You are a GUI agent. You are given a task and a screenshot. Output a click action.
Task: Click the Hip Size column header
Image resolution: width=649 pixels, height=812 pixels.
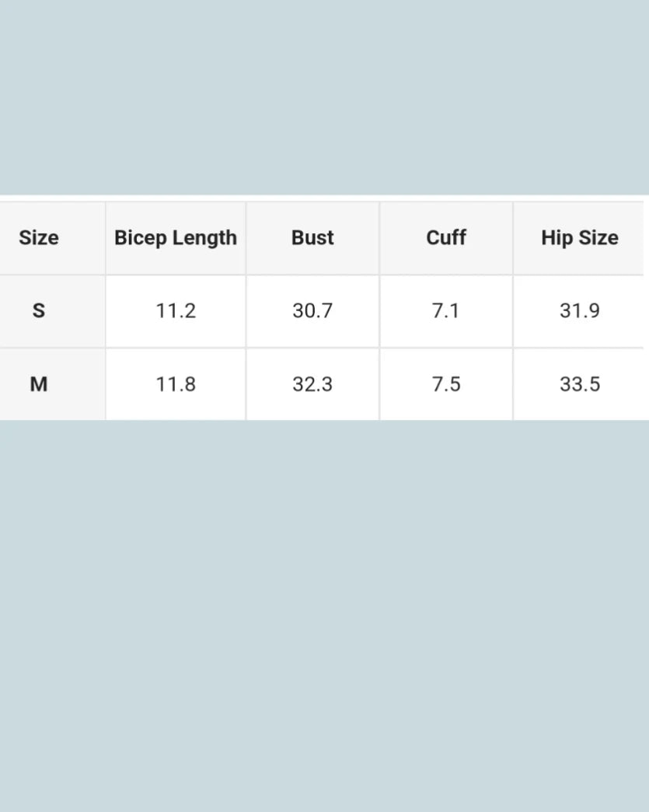pyautogui.click(x=580, y=238)
